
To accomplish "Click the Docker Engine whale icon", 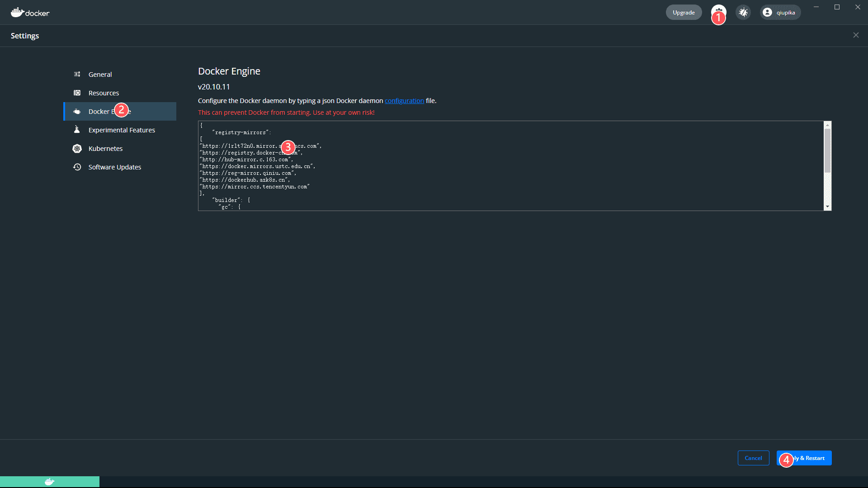I will coord(77,111).
